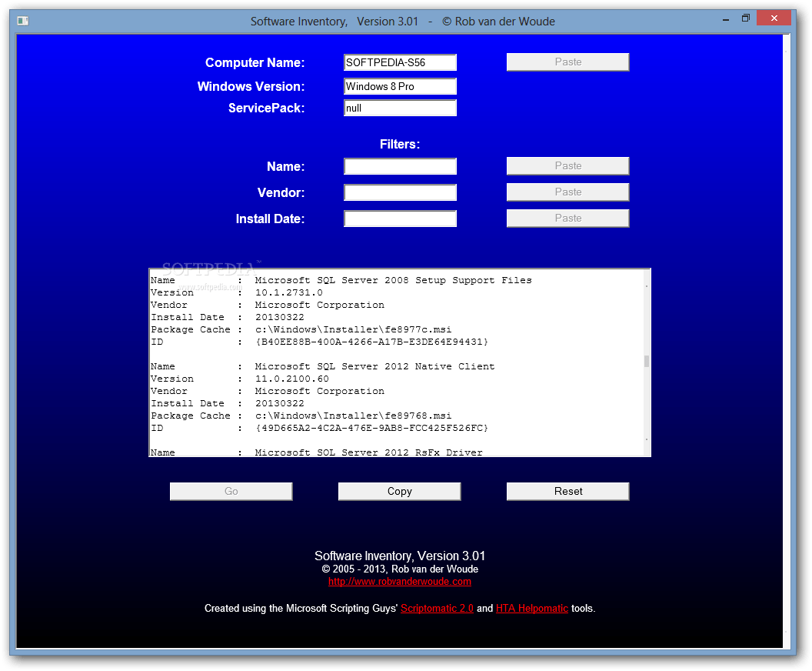Screen dimensions: 812x671
Task: Focus the Install Date filter field
Action: [401, 219]
